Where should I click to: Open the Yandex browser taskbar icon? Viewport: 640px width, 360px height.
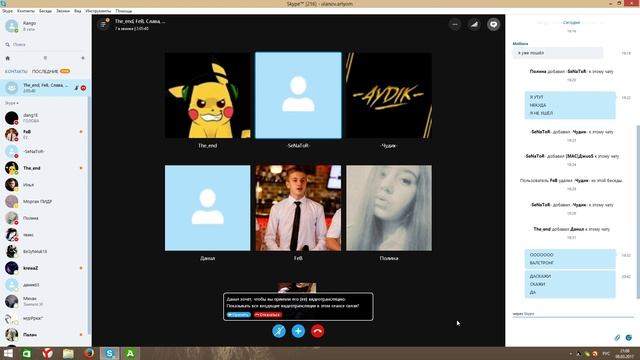tap(48, 353)
